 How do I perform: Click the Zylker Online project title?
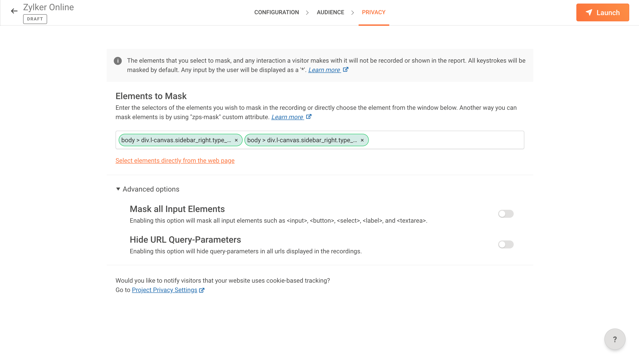tap(48, 7)
